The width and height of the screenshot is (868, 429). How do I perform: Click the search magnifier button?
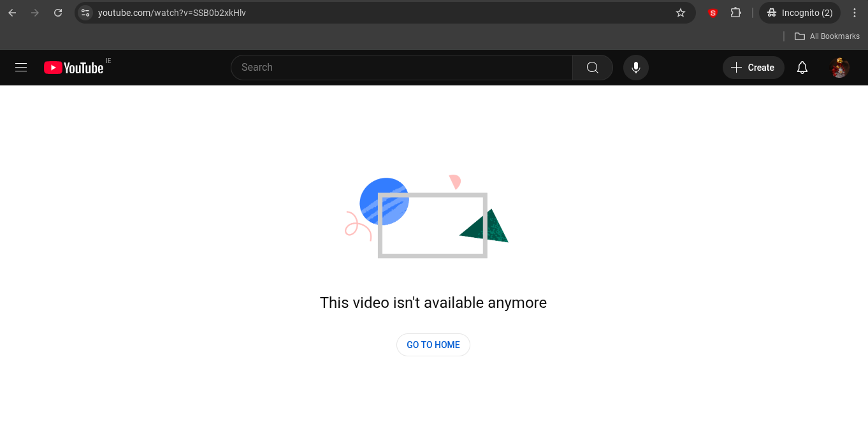593,68
